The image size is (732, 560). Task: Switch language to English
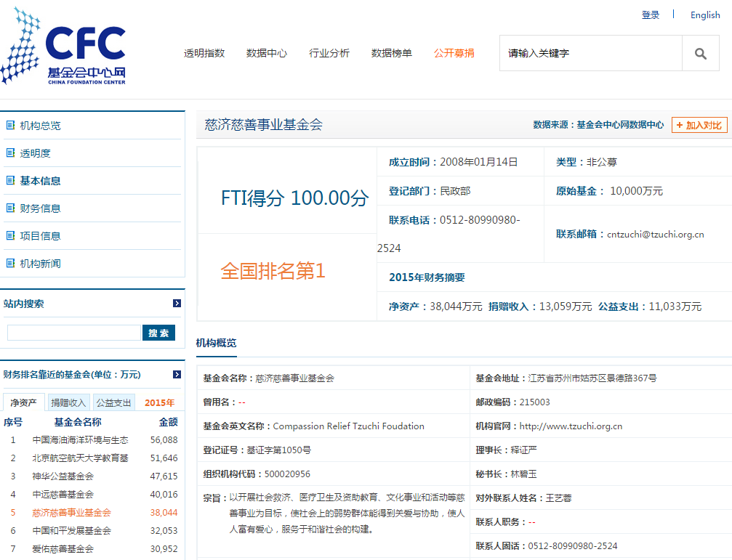[705, 15]
